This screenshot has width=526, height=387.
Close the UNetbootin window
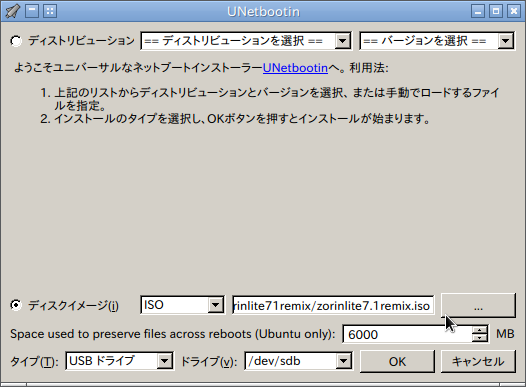(514, 11)
